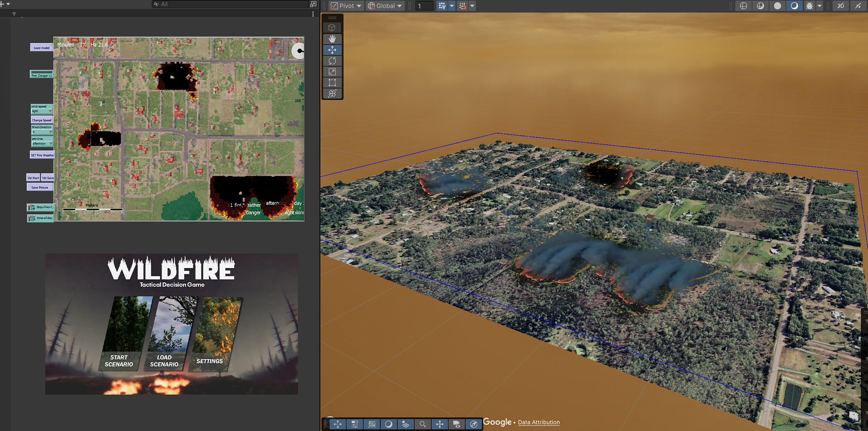Image resolution: width=868 pixels, height=431 pixels.
Task: Click the frame-selection arrows icon in bottom bar
Action: tap(439, 424)
